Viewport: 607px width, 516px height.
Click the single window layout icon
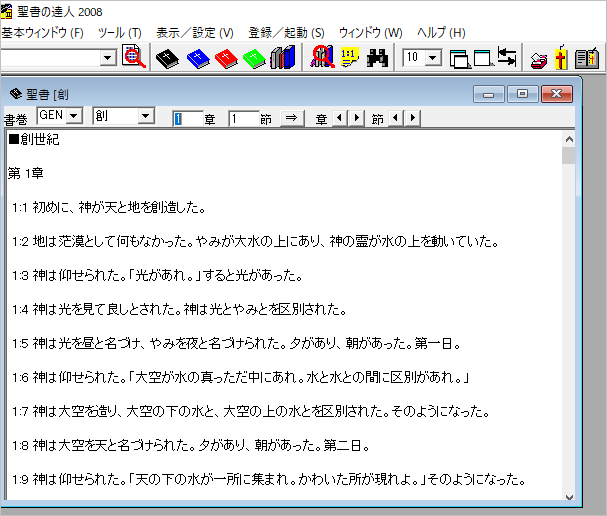483,58
